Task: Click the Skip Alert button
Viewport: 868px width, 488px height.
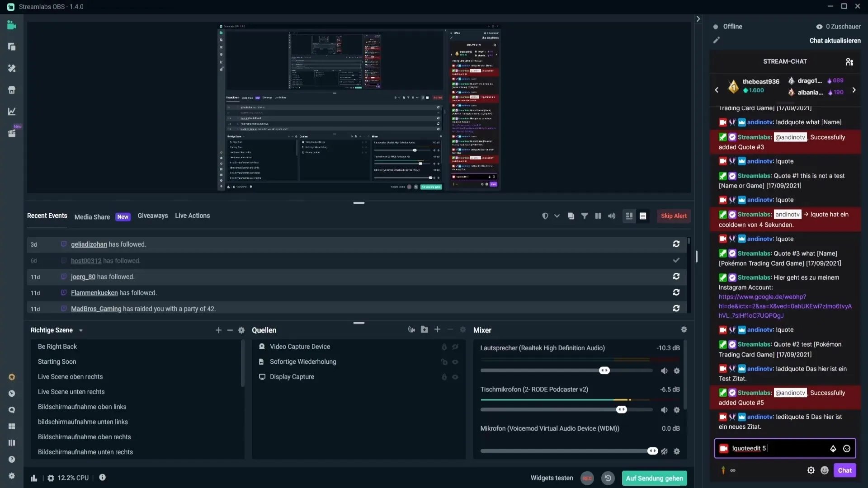Action: pyautogui.click(x=674, y=216)
